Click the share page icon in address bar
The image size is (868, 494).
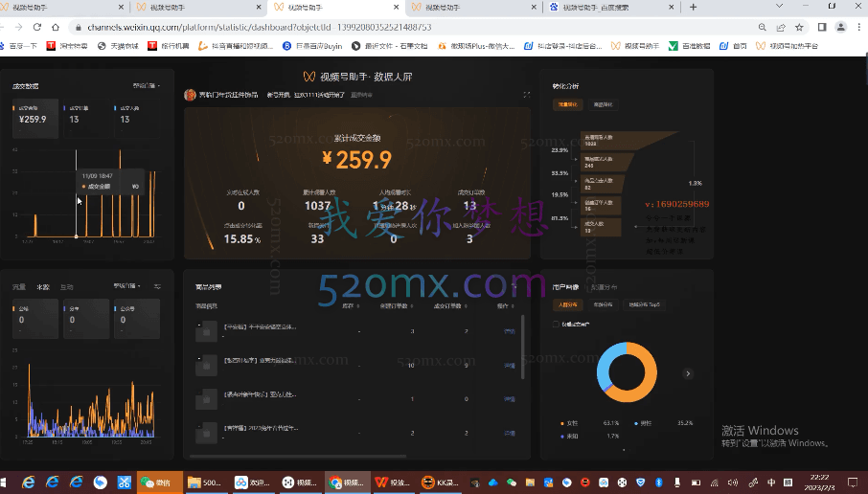(x=781, y=27)
